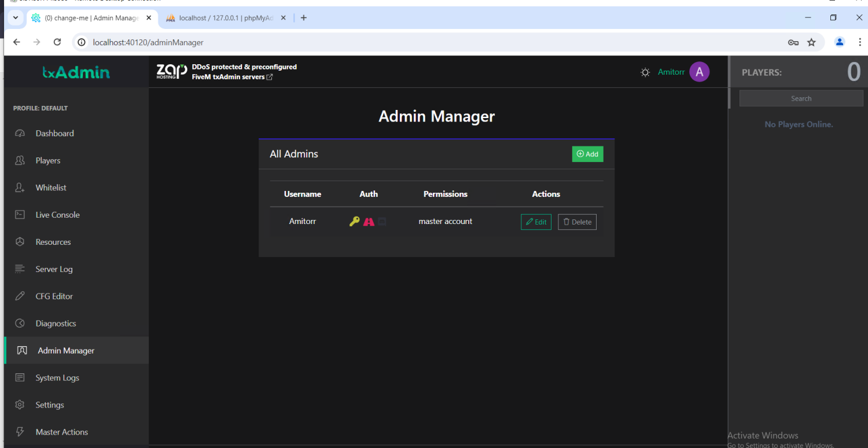Viewport: 868px width, 448px height.
Task: Open the Settings sidebar item
Action: [x=50, y=405]
